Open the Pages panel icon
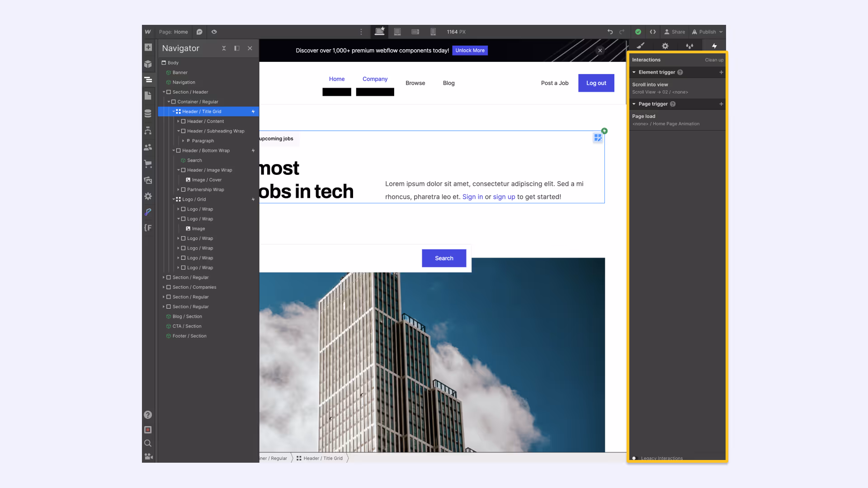 click(148, 96)
